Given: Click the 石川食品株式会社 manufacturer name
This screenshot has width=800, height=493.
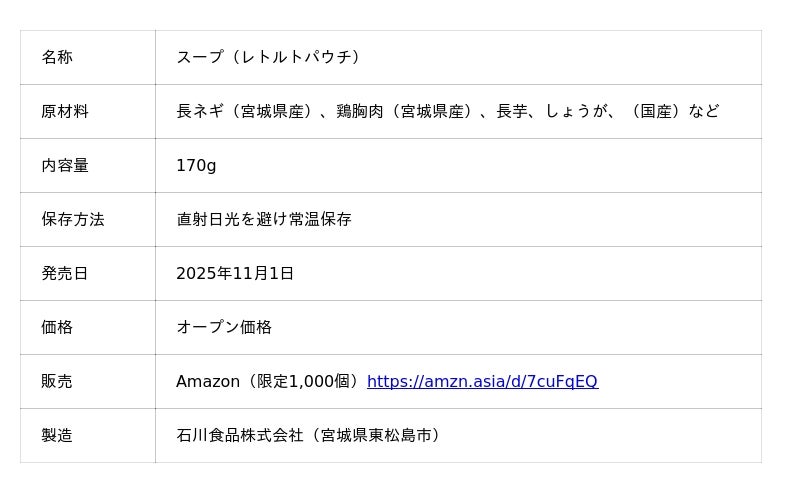Looking at the screenshot, I should point(239,435).
